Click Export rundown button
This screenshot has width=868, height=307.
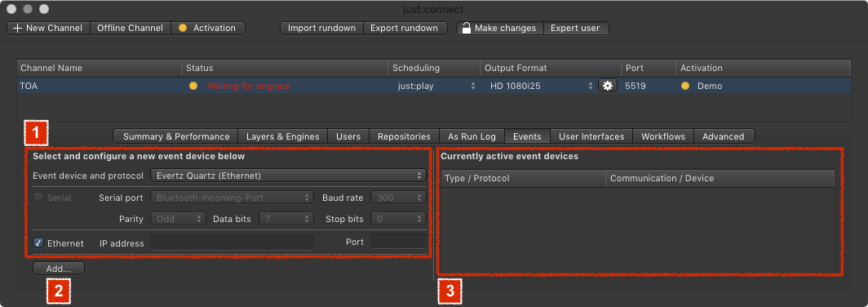pos(405,28)
